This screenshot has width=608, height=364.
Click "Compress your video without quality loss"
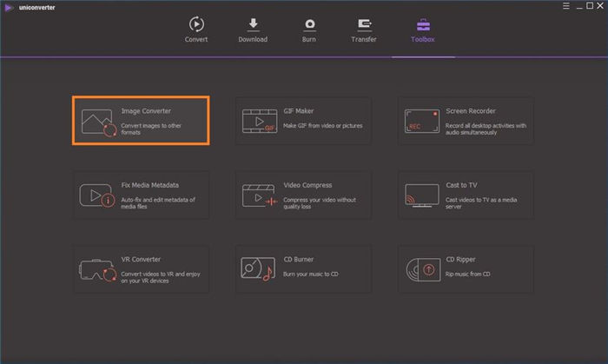(x=320, y=202)
